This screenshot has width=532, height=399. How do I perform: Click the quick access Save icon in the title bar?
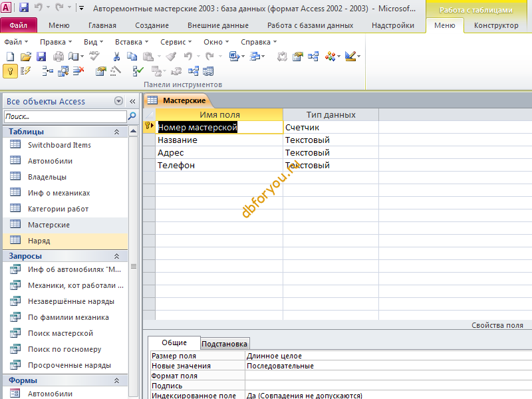(x=23, y=7)
